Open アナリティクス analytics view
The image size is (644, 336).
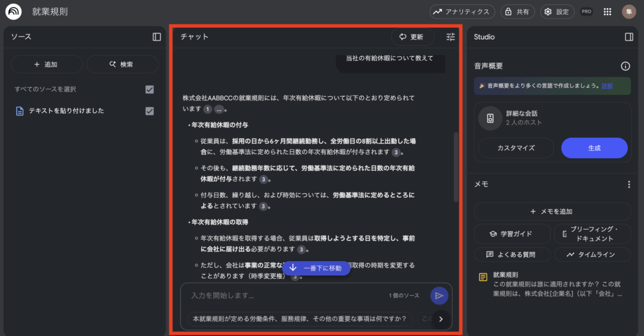(x=462, y=11)
